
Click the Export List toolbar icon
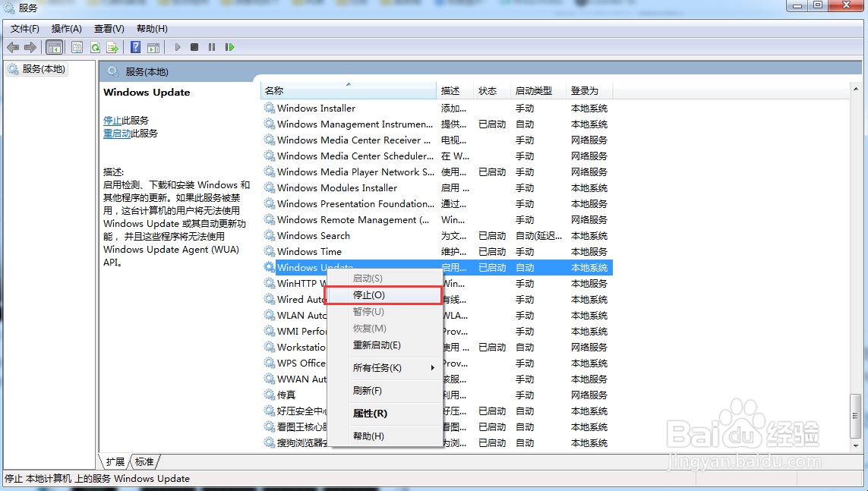[112, 48]
